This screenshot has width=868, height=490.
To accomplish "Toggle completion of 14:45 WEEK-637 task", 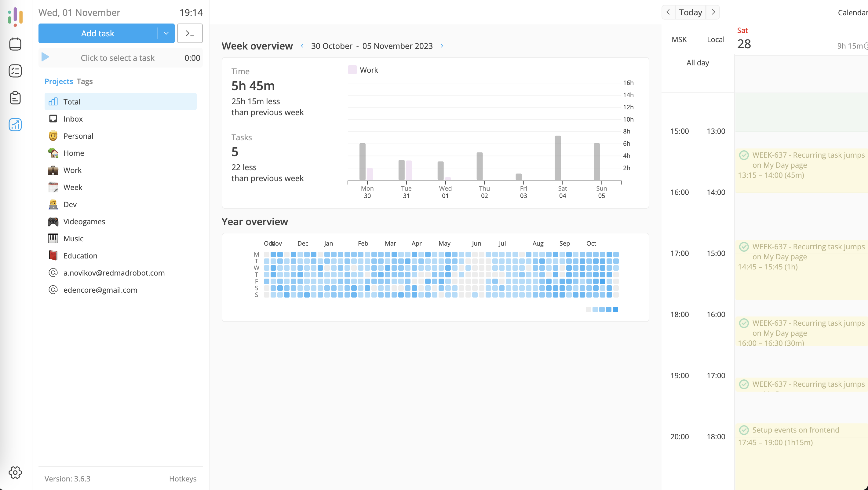I will pos(744,247).
